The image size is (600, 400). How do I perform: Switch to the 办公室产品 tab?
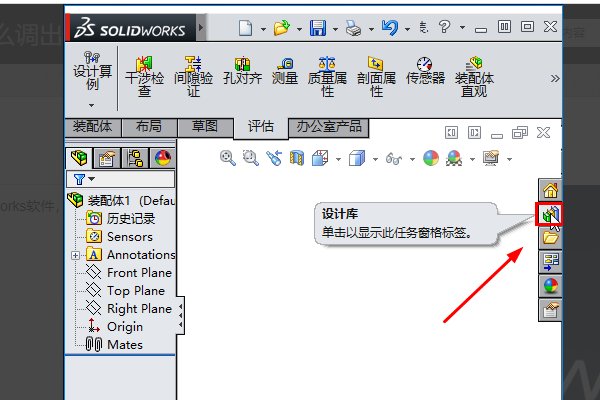coord(329,127)
